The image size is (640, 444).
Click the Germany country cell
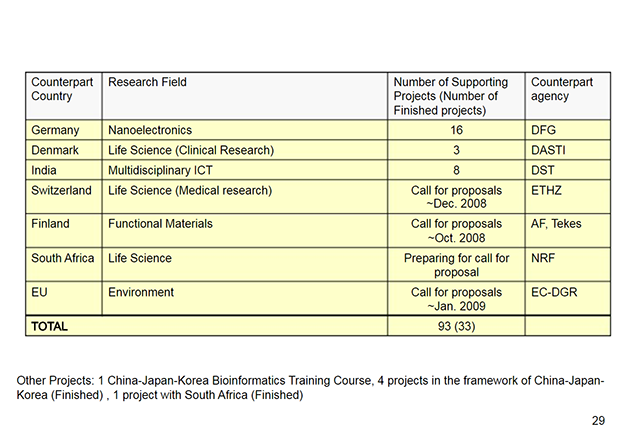click(x=55, y=130)
